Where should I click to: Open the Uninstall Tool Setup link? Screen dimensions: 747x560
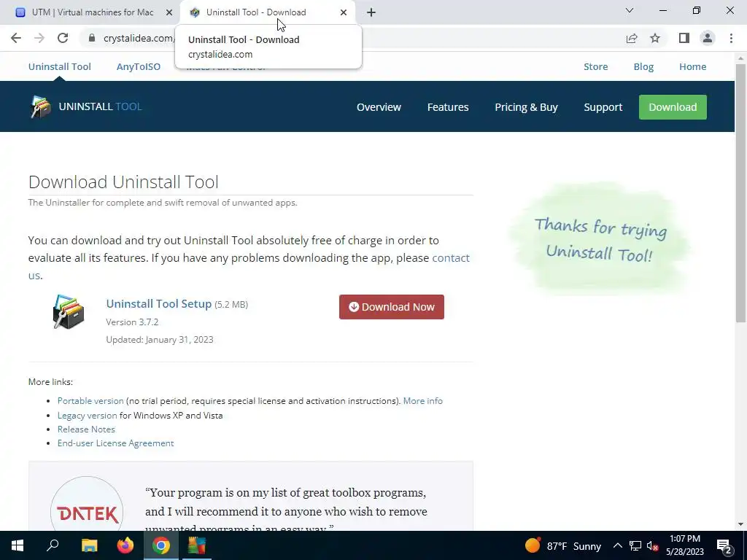(158, 304)
